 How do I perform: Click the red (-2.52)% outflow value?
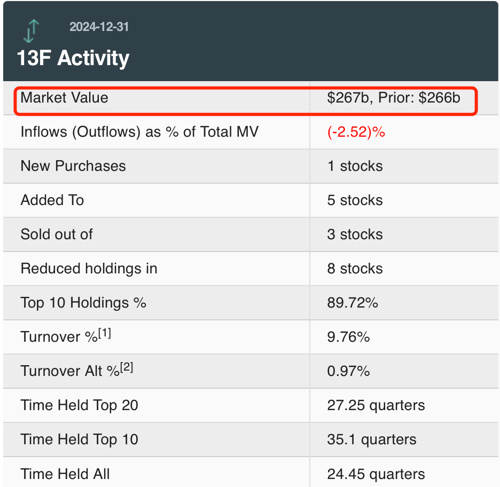(x=356, y=132)
